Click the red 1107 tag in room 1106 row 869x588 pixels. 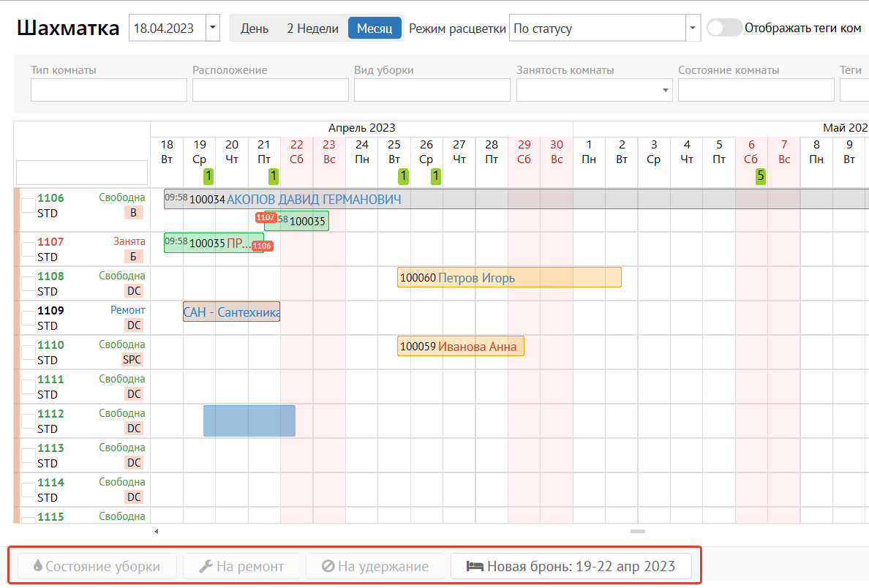266,217
